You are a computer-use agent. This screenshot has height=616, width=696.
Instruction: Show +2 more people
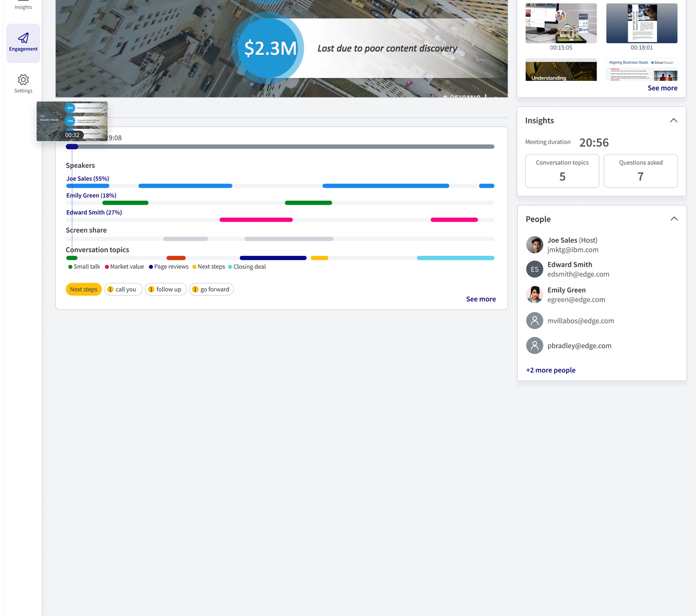coord(551,370)
